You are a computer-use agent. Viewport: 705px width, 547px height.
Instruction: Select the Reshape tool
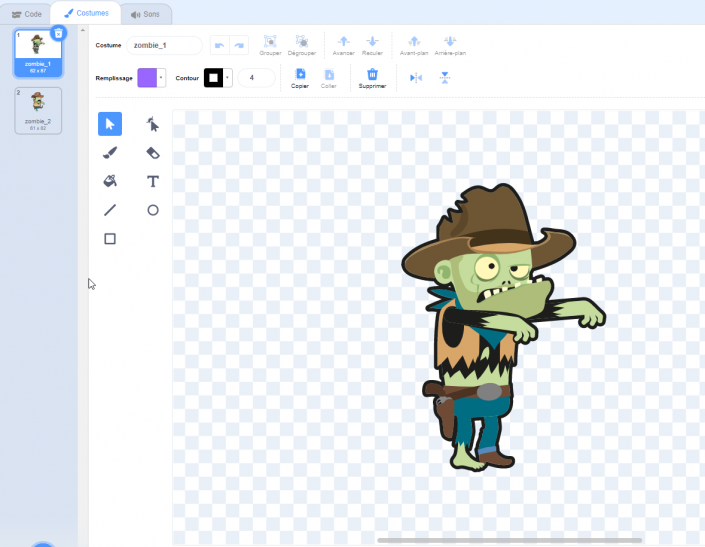tap(153, 124)
